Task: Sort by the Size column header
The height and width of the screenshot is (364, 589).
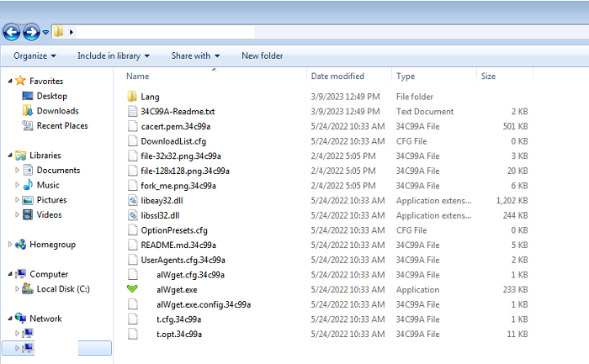Action: (488, 76)
